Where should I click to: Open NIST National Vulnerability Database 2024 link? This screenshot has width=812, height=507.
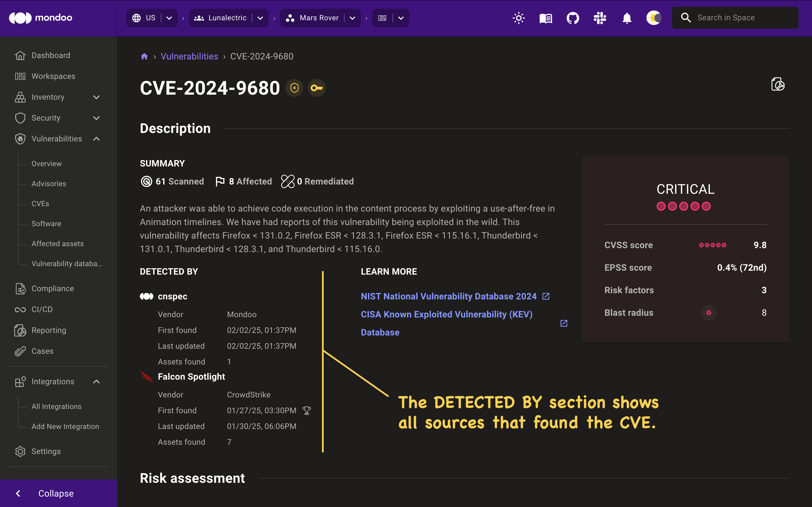456,295
